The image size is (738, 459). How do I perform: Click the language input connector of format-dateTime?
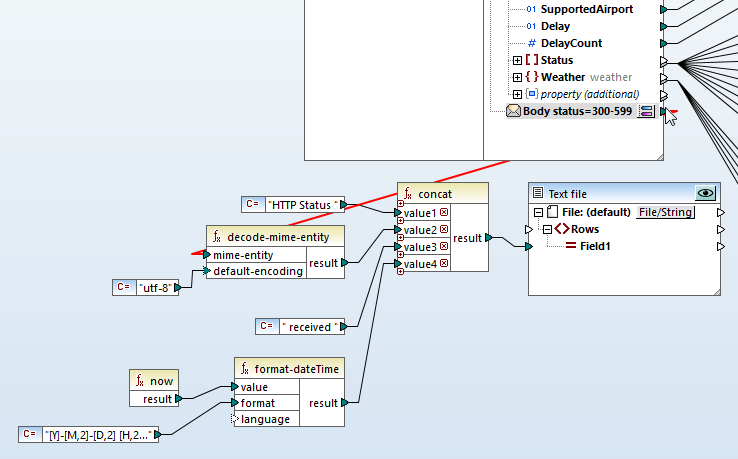pyautogui.click(x=235, y=420)
